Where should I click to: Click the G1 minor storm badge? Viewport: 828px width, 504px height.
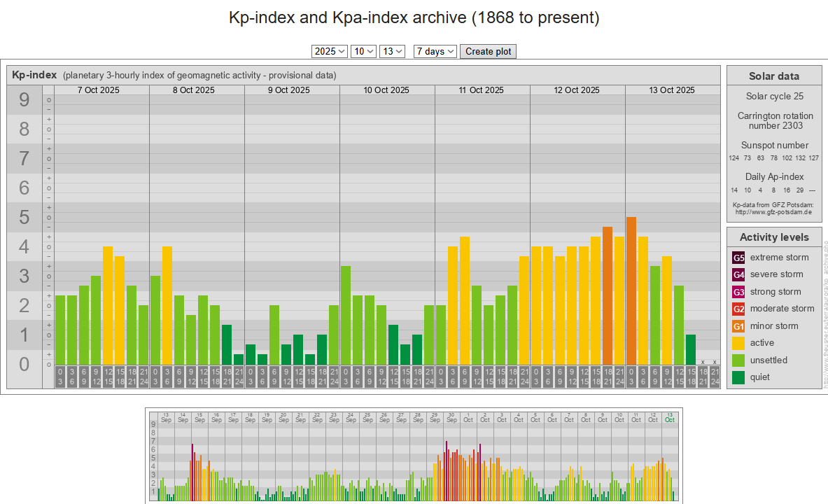(x=738, y=326)
